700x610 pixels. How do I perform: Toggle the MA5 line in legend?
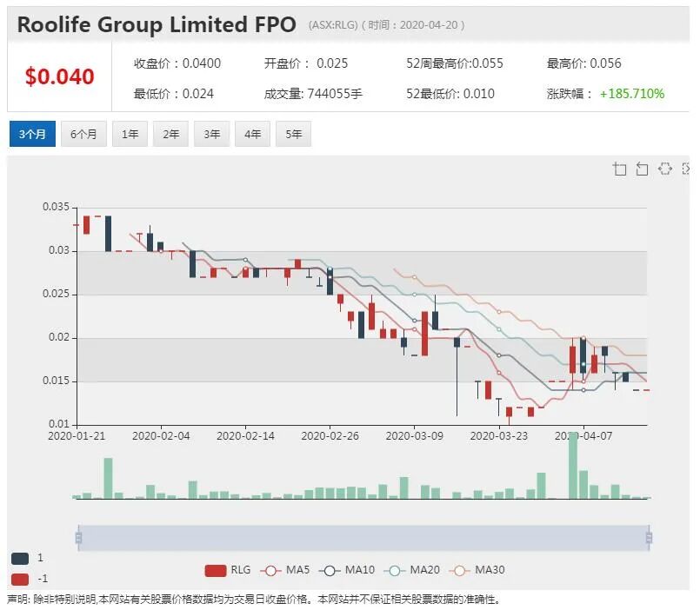coord(284,570)
